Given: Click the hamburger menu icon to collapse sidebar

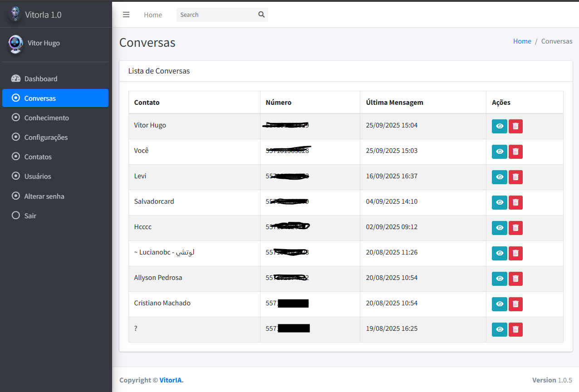Looking at the screenshot, I should pyautogui.click(x=126, y=15).
